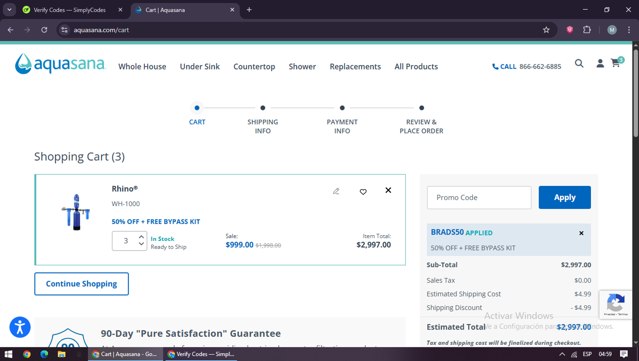Screen dimensions: 639x361
Task: Show hidden system tray icons
Action: pyautogui.click(x=562, y=354)
